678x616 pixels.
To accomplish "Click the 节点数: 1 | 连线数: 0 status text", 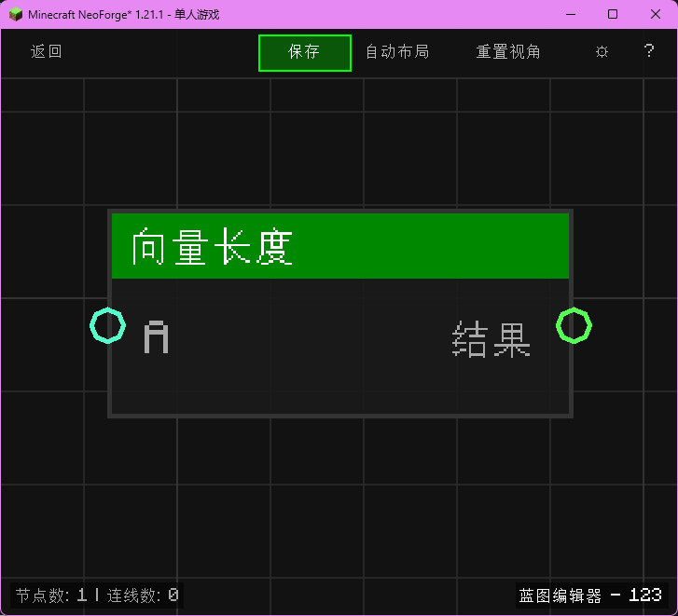I will pyautogui.click(x=97, y=595).
